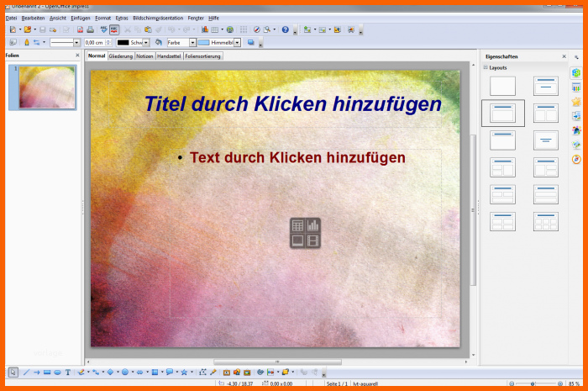Click the Paste clipboard icon
Image resolution: width=588 pixels, height=391 pixels.
[148, 29]
